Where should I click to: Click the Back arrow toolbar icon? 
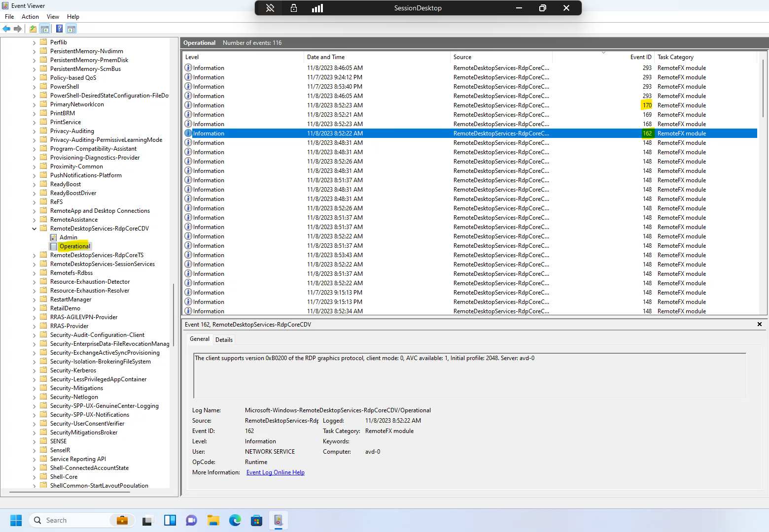[6, 29]
